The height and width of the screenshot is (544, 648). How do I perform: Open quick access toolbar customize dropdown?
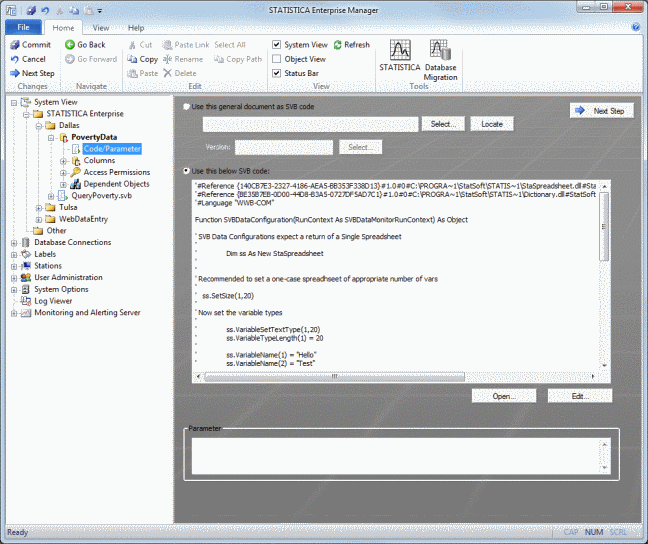click(x=100, y=11)
